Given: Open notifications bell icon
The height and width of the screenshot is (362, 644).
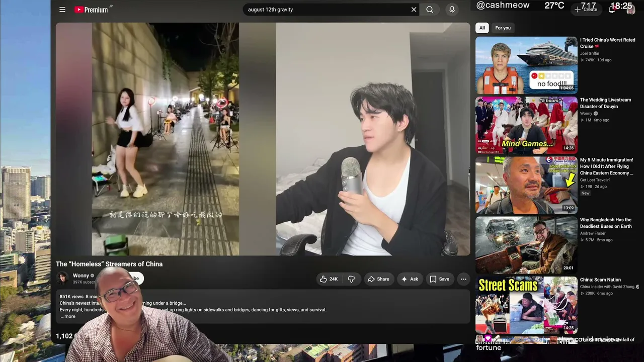Looking at the screenshot, I should point(612,10).
